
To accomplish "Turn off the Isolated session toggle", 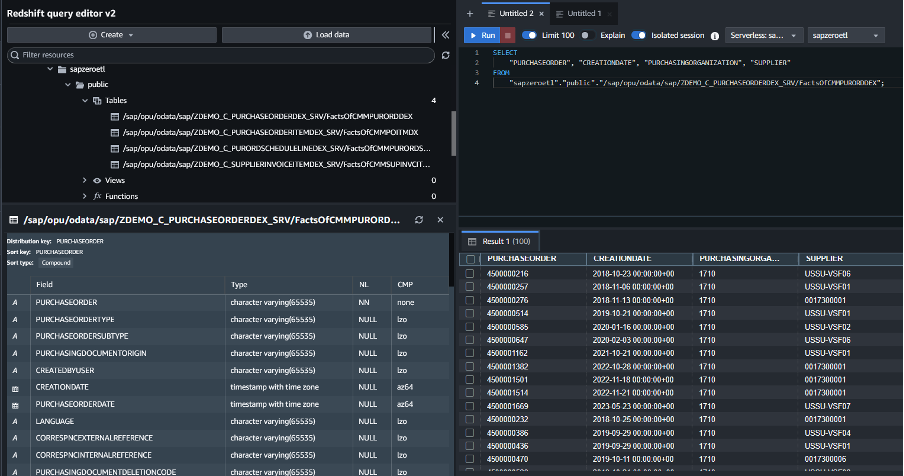I will [638, 35].
